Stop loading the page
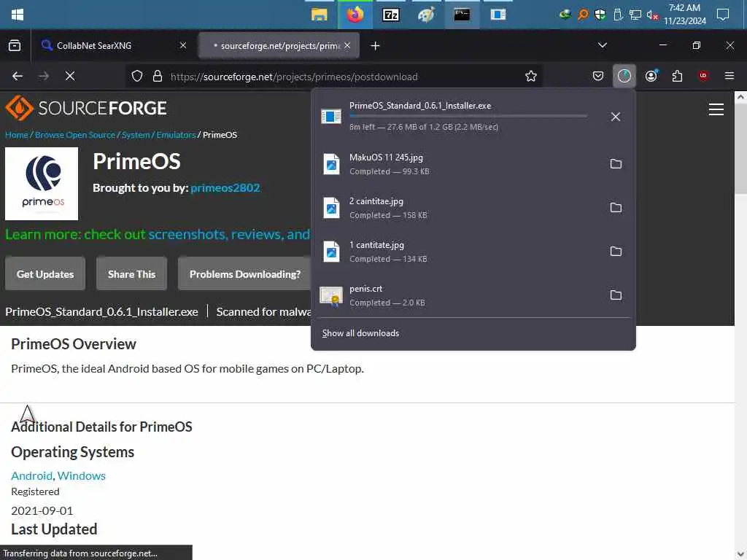The image size is (747, 560). click(70, 76)
